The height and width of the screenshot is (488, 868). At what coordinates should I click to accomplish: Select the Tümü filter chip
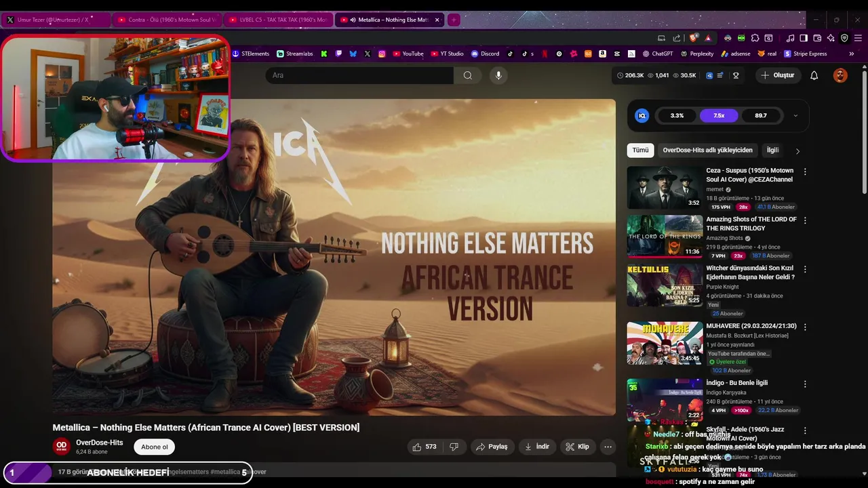[640, 150]
